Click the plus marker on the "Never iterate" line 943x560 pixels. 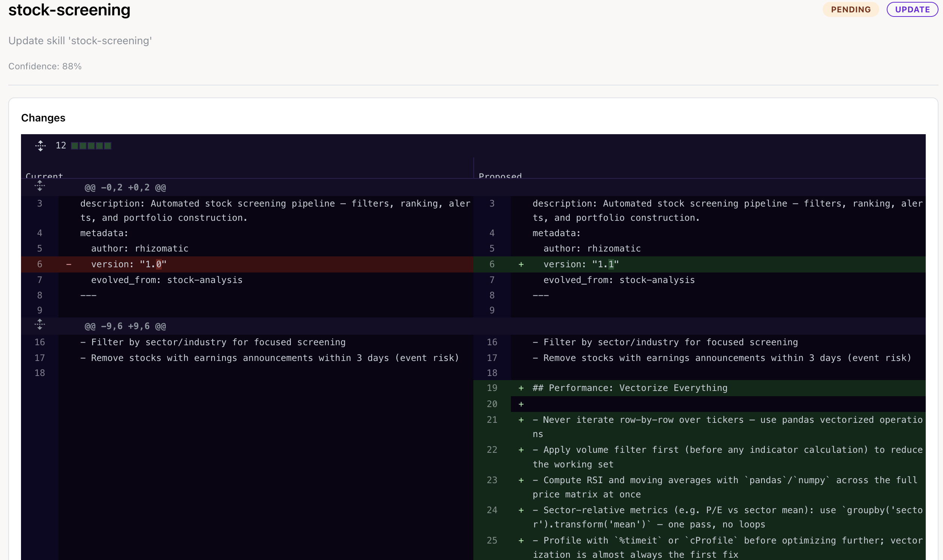point(521,419)
